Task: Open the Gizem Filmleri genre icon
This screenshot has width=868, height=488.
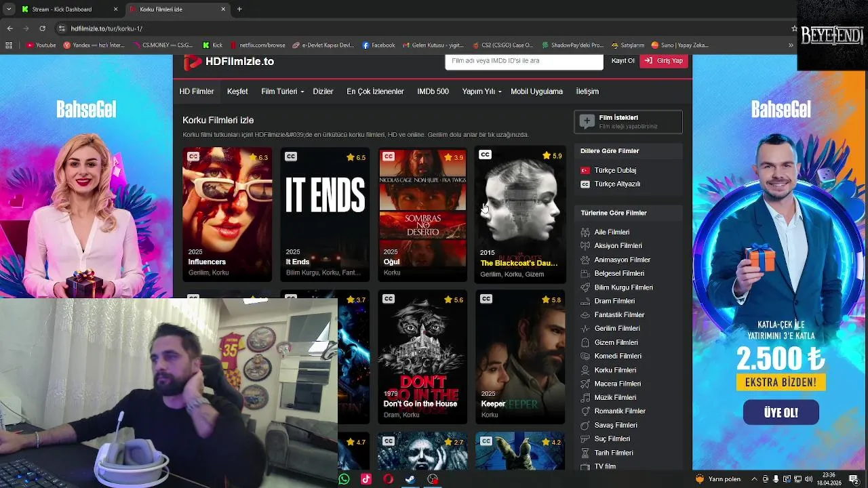Action: (585, 342)
